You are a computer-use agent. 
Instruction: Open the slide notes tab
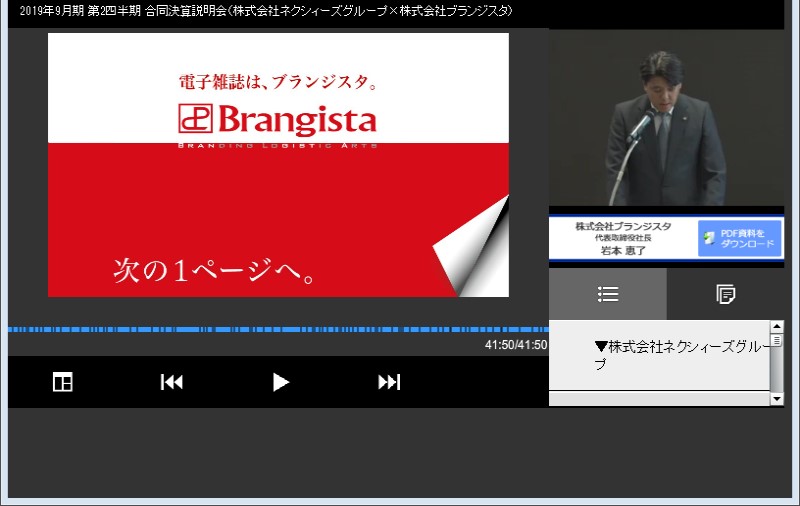pyautogui.click(x=726, y=294)
